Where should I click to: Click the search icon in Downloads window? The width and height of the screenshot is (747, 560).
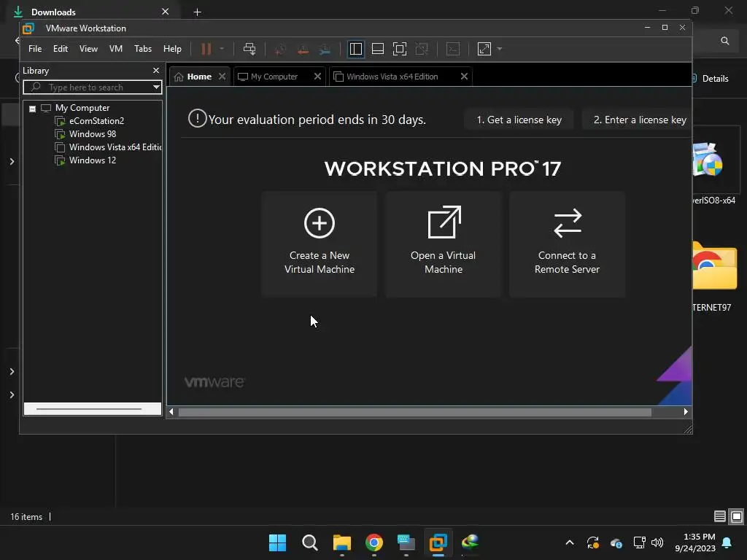[724, 41]
